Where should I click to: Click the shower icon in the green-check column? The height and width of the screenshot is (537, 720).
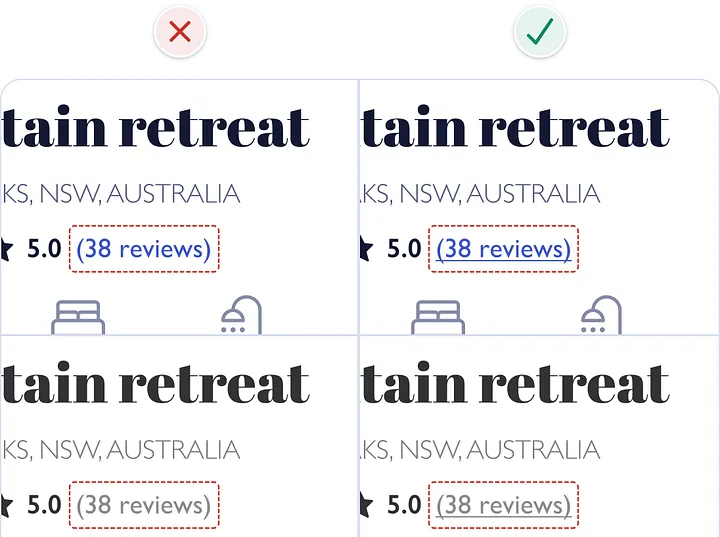click(602, 315)
